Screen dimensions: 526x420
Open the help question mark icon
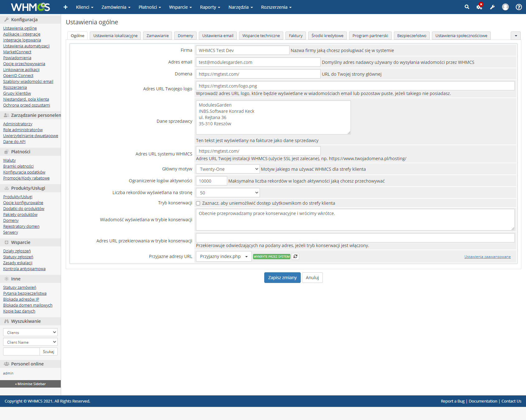tap(518, 7)
